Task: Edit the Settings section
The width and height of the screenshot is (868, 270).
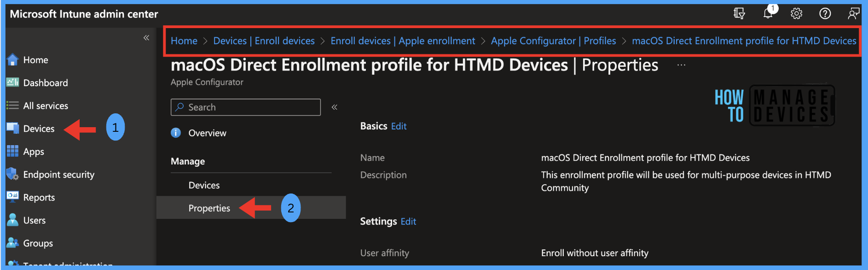Action: click(x=408, y=222)
